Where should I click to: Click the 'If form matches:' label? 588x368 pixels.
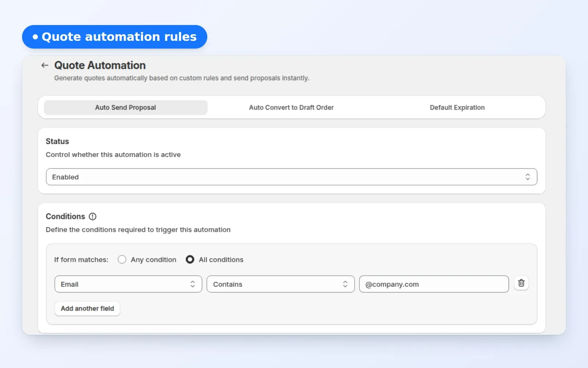click(x=81, y=259)
